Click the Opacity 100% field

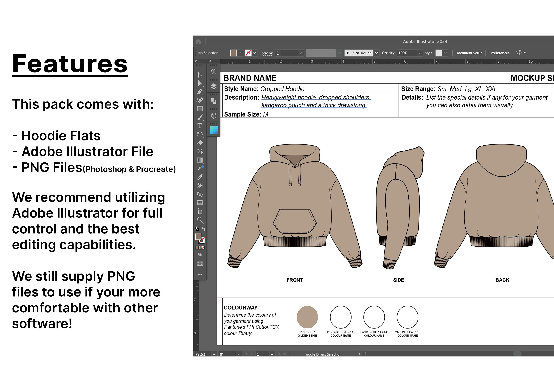click(407, 53)
